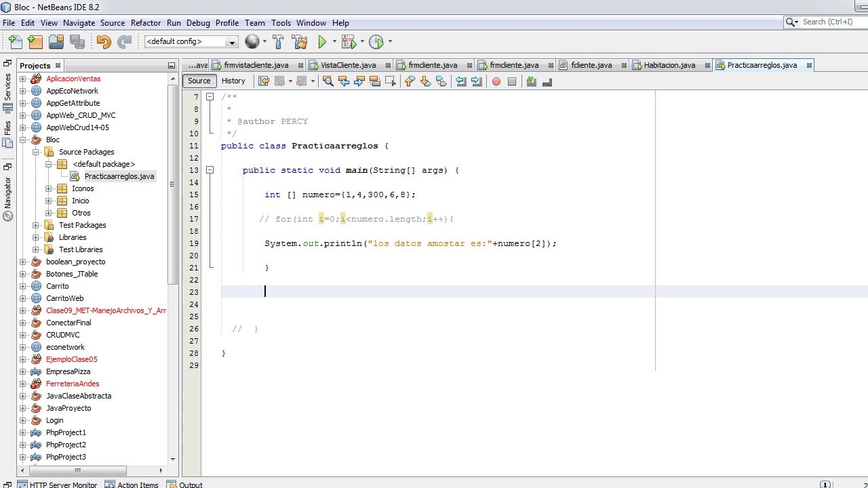Toggle highlight search icon
Viewport: 868px width, 488px height.
(375, 81)
